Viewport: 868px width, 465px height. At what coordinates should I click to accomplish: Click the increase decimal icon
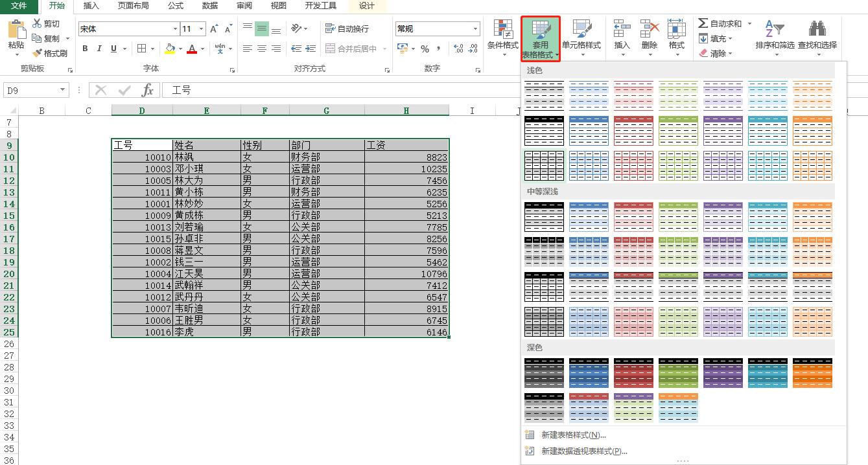pyautogui.click(x=458, y=49)
